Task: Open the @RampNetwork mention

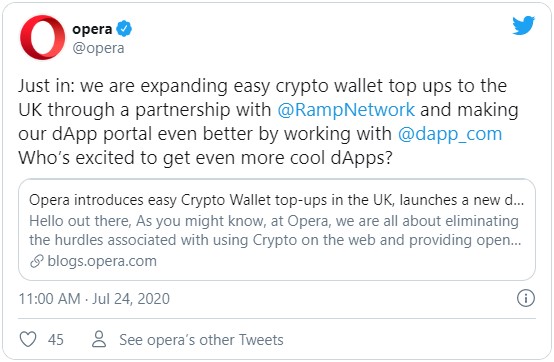Action: [346, 110]
